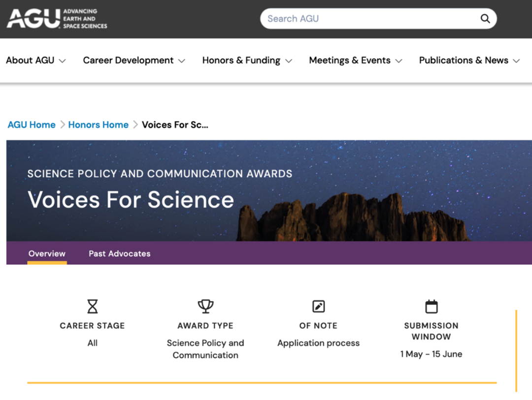Click the trophy Award Type icon
Viewport: 532px width, 400px height.
coord(205,307)
